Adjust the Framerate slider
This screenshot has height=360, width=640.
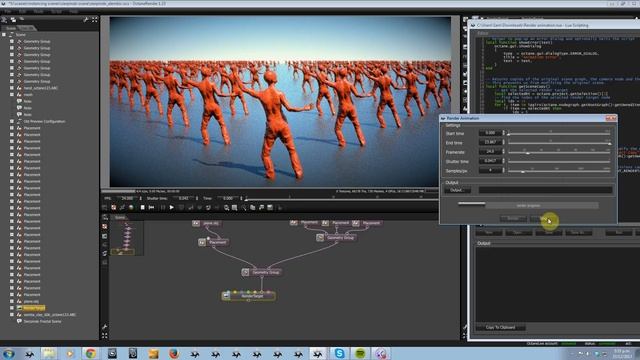coord(559,152)
